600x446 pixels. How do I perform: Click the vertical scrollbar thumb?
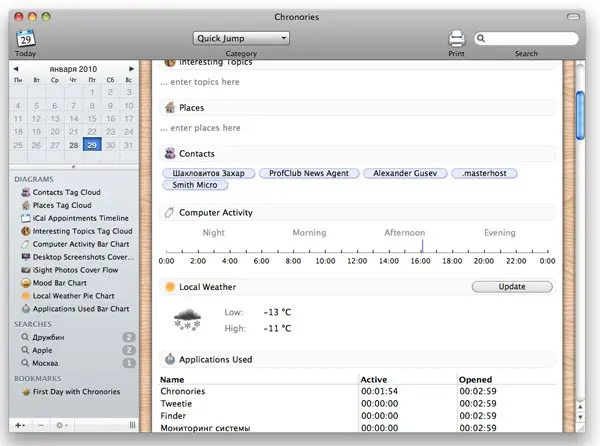click(580, 116)
